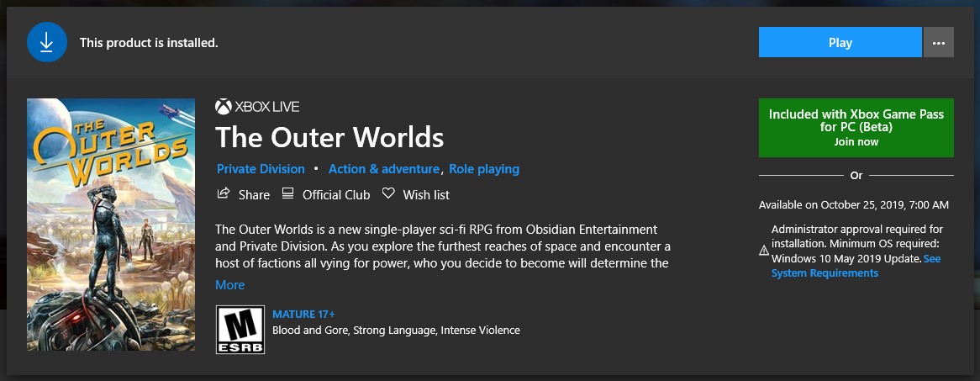
Task: Open the three-dots more options menu
Action: click(938, 42)
